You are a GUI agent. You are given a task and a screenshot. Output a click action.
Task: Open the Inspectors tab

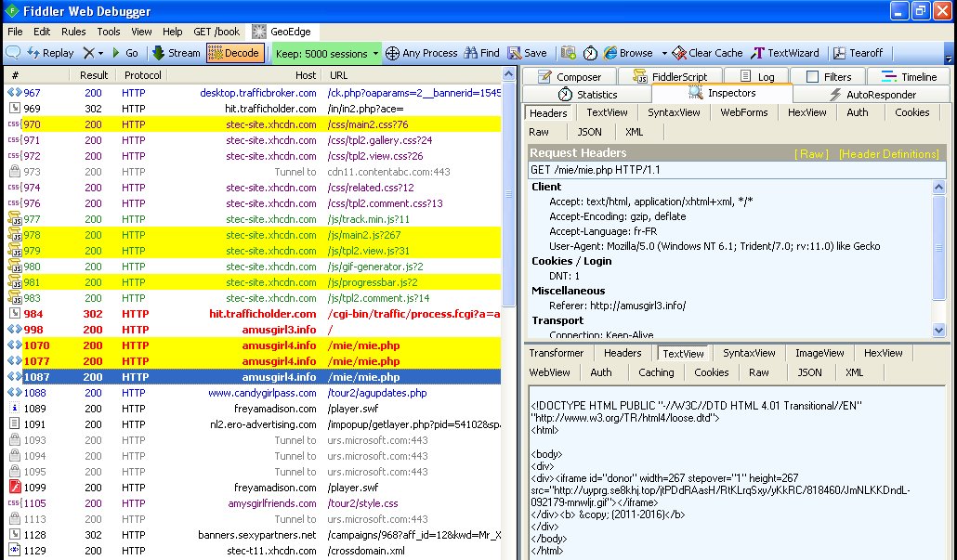click(x=722, y=93)
